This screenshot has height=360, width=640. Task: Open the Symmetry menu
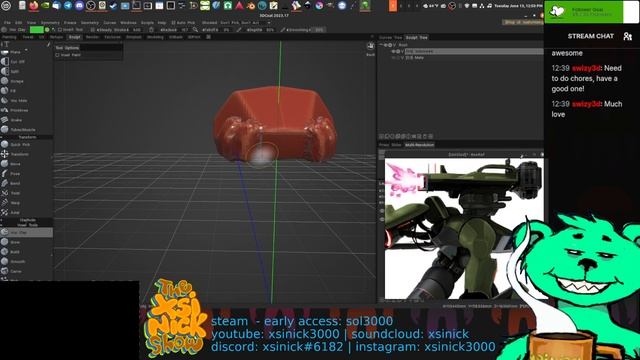[50, 23]
